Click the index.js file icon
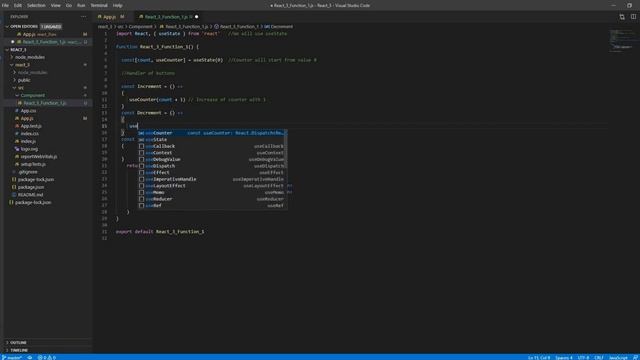Image resolution: width=640 pixels, height=360 pixels. pyautogui.click(x=17, y=141)
